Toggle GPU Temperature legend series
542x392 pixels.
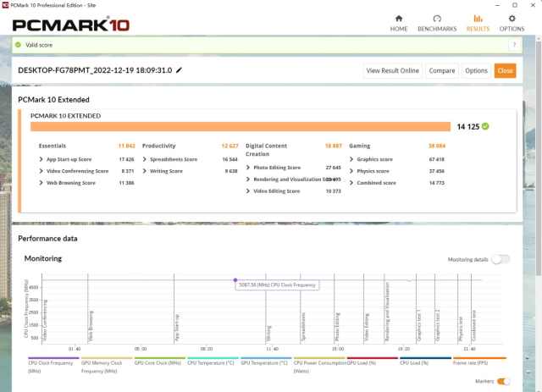click(x=266, y=362)
